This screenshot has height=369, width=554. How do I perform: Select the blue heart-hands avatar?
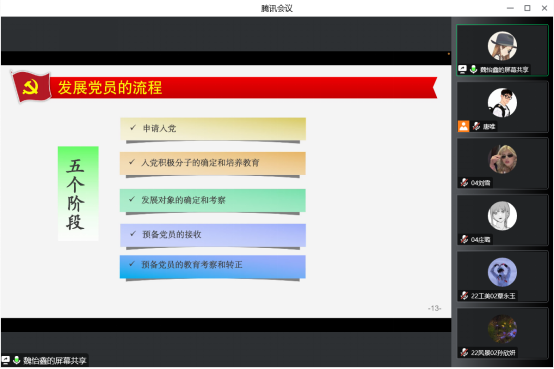point(502,272)
